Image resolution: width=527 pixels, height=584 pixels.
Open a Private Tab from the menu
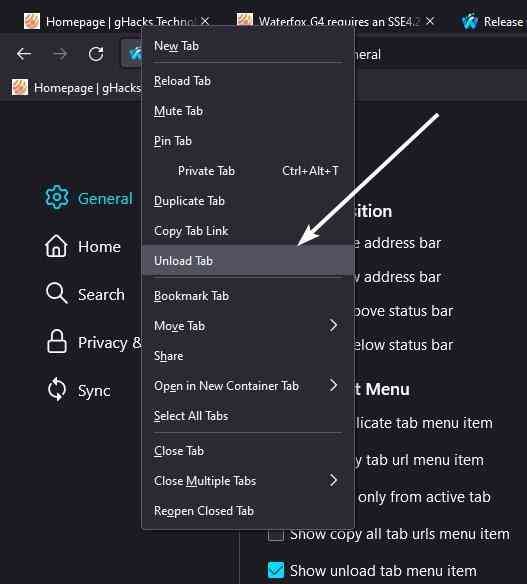[248, 171]
